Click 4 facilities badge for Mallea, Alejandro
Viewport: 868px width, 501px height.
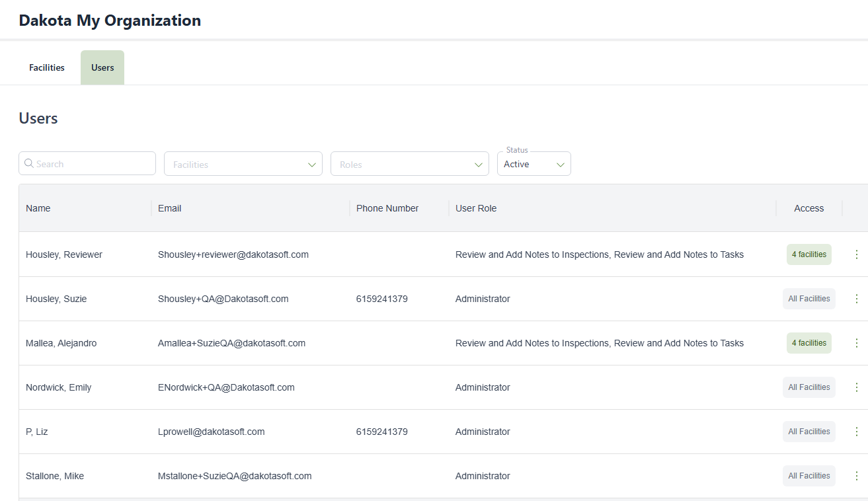tap(809, 343)
